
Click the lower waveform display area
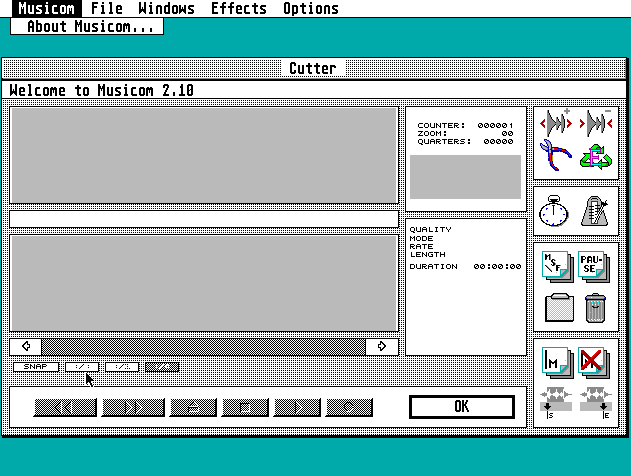point(204,283)
